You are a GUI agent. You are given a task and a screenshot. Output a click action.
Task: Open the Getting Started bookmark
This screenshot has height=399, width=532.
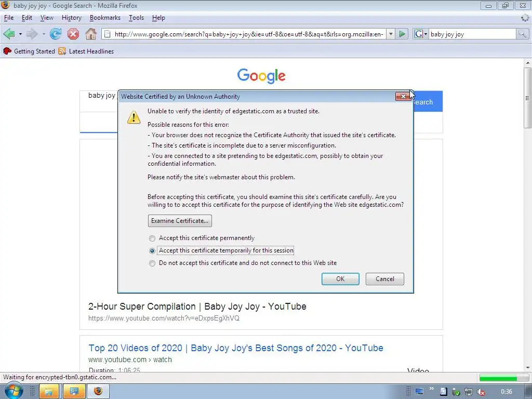(x=29, y=51)
